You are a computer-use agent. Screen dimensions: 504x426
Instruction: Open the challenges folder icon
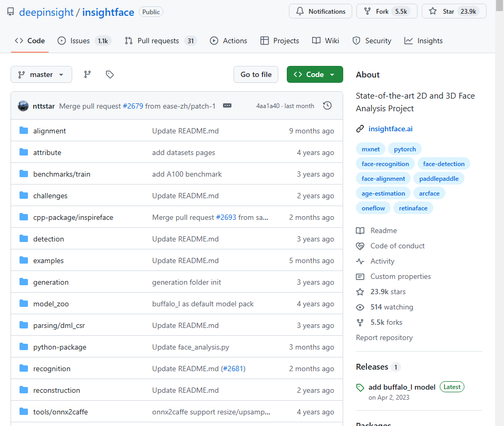(24, 196)
